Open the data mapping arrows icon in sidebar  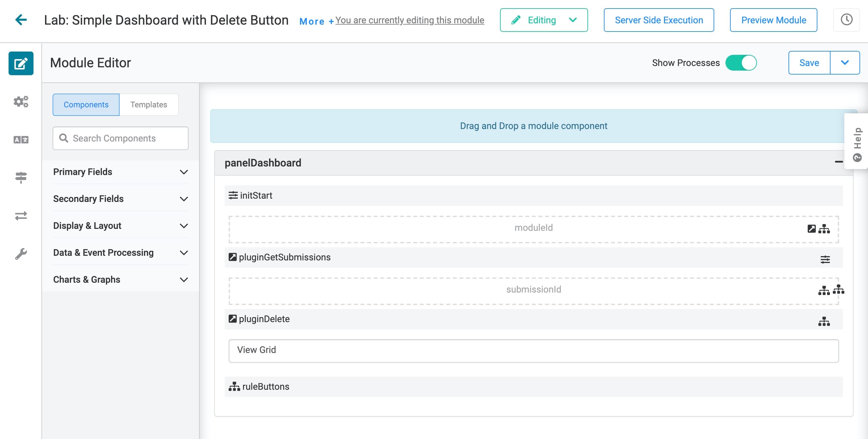[x=21, y=216]
